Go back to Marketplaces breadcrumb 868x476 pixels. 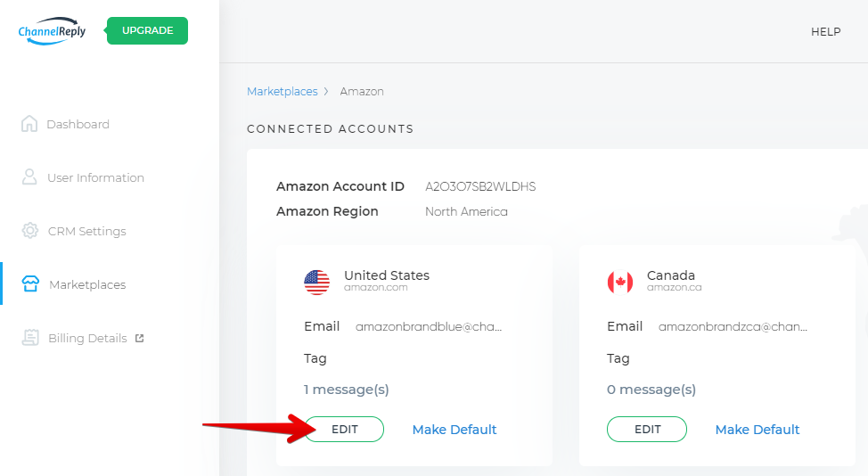pyautogui.click(x=283, y=91)
